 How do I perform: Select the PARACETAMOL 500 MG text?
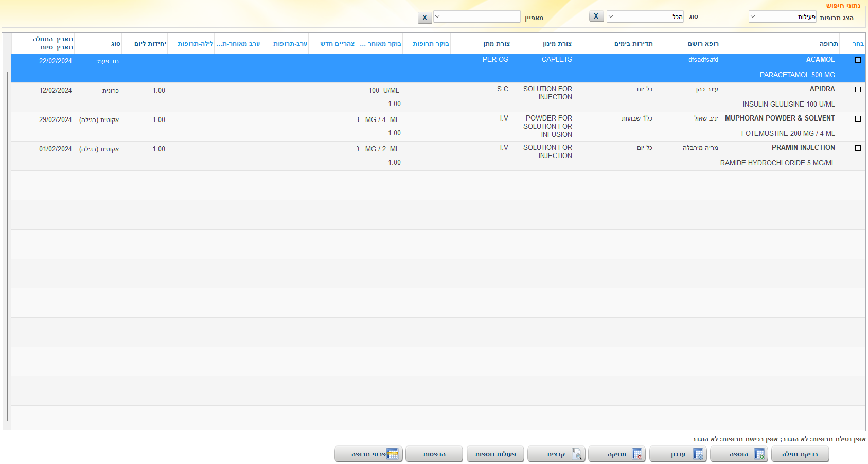tap(798, 75)
